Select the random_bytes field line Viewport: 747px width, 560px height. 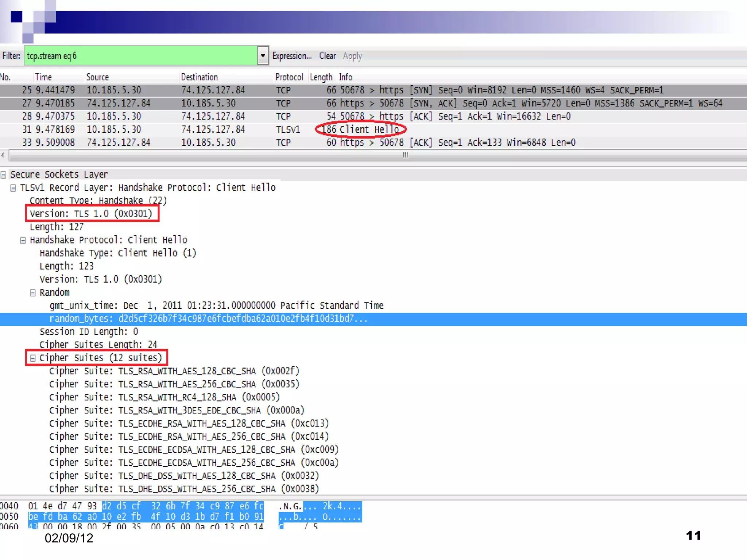[x=208, y=319]
